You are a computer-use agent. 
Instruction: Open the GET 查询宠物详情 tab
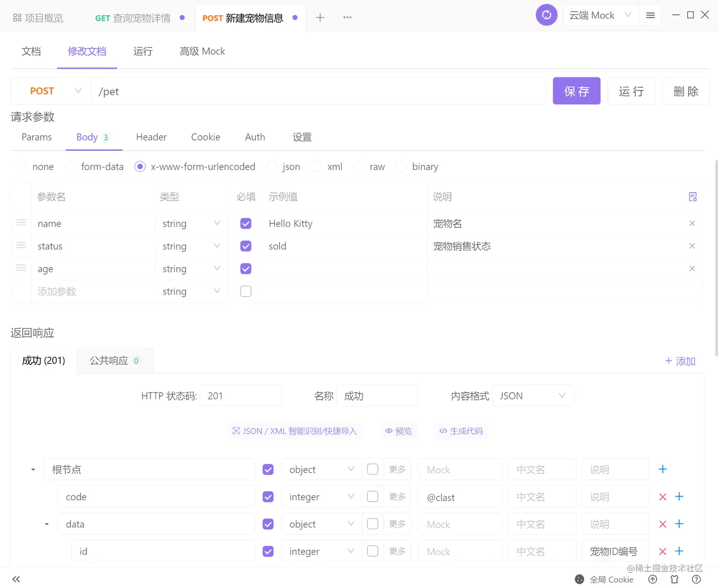[x=133, y=18]
